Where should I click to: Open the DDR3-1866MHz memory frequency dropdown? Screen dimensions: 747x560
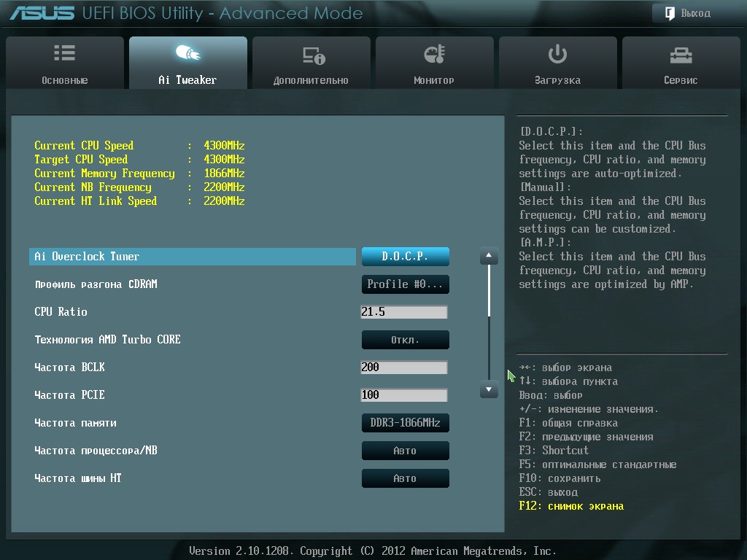(406, 422)
